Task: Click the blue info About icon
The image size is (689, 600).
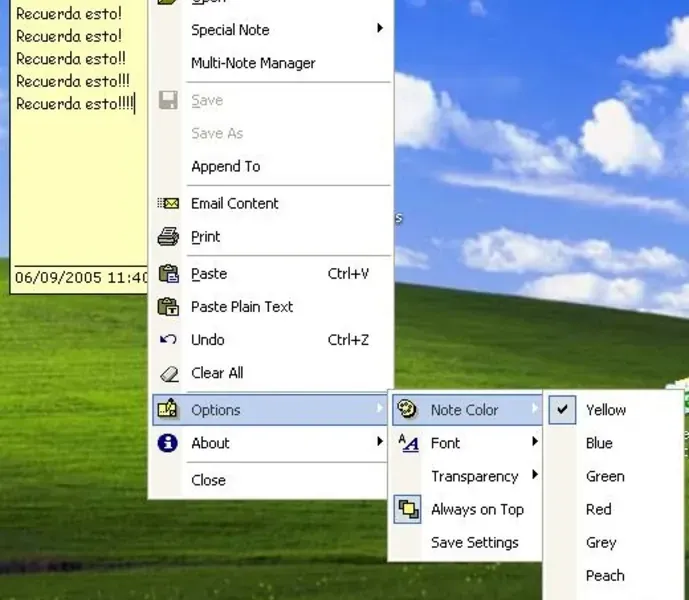Action: tap(167, 443)
